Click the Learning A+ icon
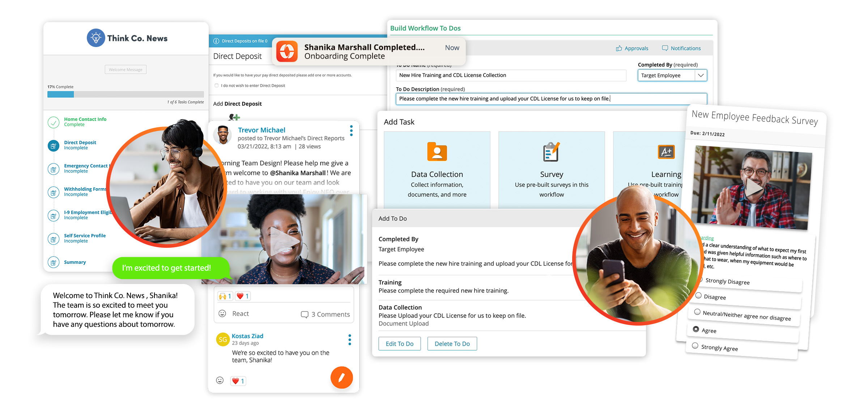The height and width of the screenshot is (407, 868). click(x=666, y=152)
